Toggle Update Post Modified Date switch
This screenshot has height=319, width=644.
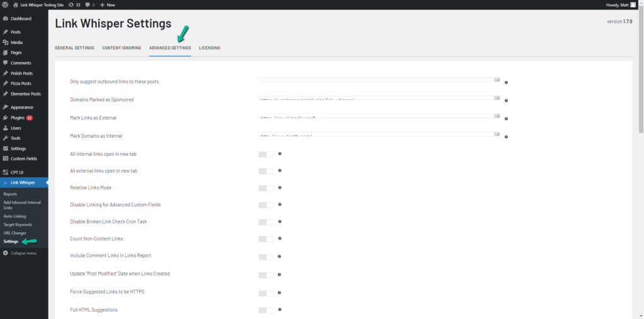pos(266,275)
